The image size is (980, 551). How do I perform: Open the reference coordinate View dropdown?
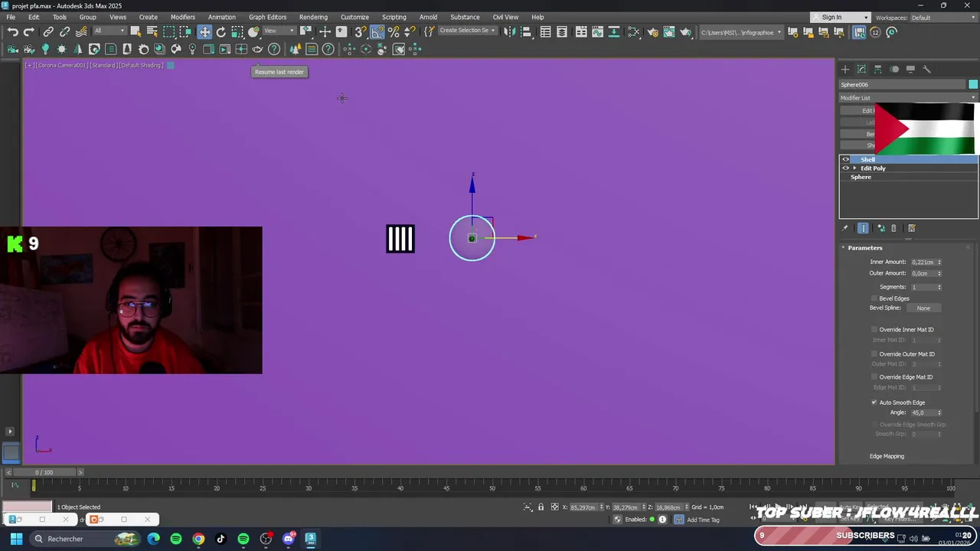coord(279,31)
